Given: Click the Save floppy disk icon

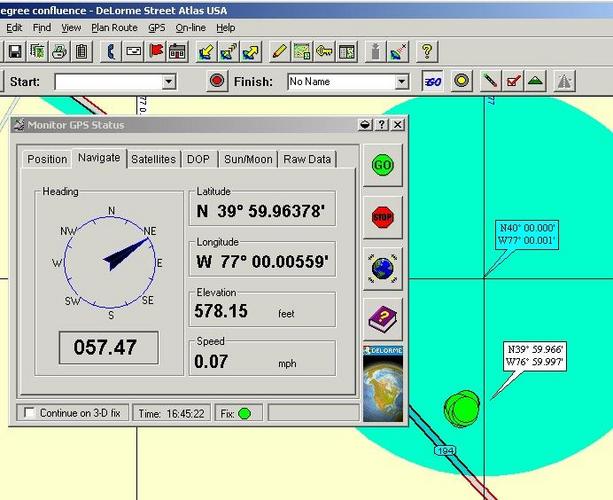Looking at the screenshot, I should pyautogui.click(x=14, y=51).
